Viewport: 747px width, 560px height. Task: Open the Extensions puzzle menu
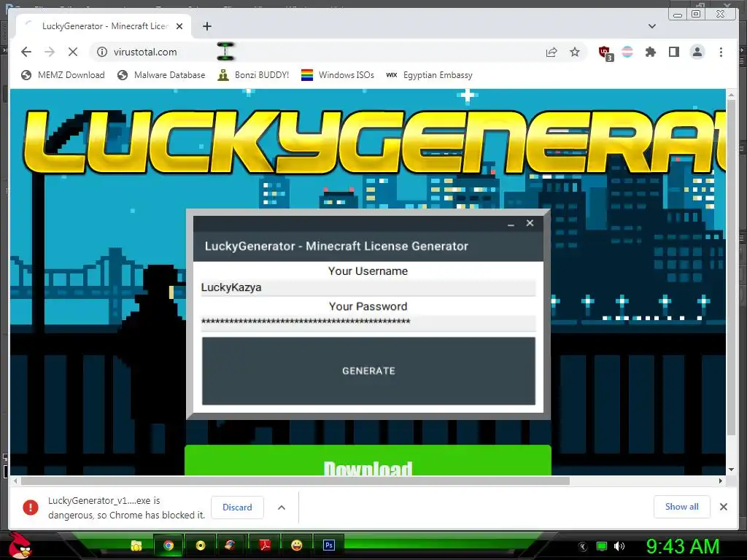tap(650, 52)
